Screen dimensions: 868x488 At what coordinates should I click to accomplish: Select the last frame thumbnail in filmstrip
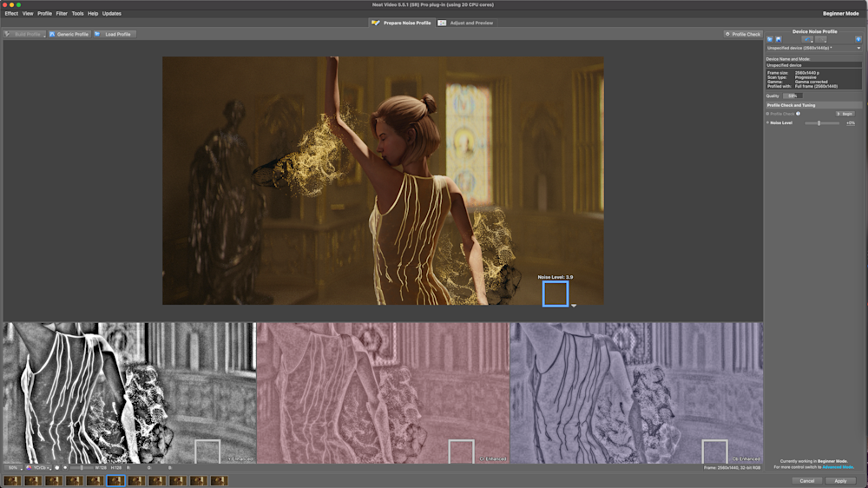220,480
